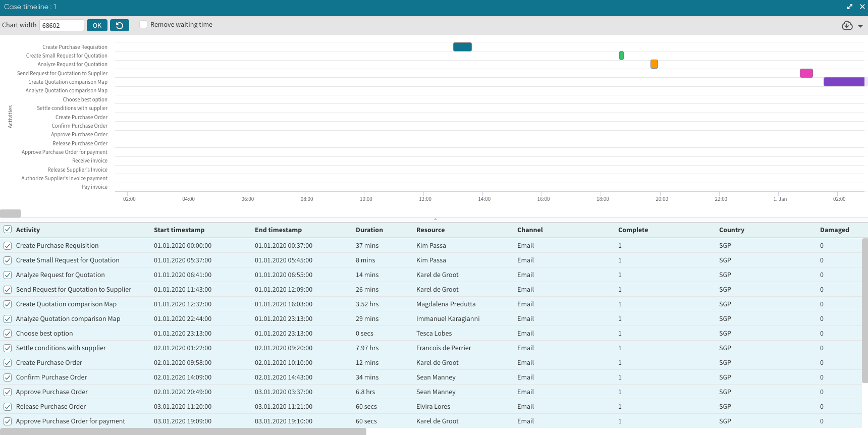Click the purple Create Quotation comparison Map bar
868x435 pixels.
coord(844,82)
